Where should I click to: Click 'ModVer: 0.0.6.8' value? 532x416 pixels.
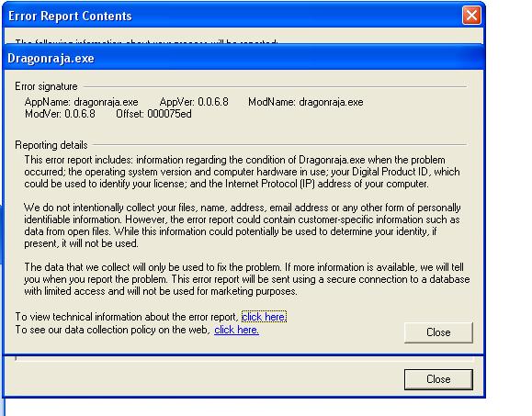point(60,114)
